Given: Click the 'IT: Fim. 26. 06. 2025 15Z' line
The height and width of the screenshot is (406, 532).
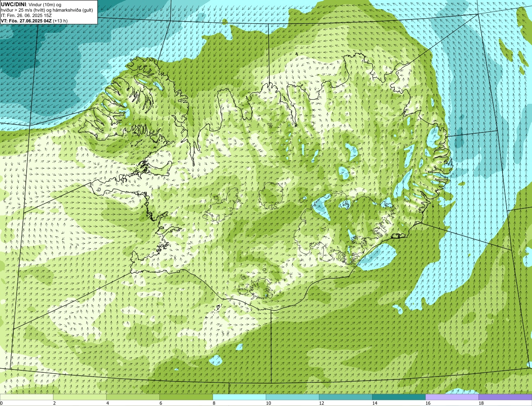Looking at the screenshot, I should point(26,15).
